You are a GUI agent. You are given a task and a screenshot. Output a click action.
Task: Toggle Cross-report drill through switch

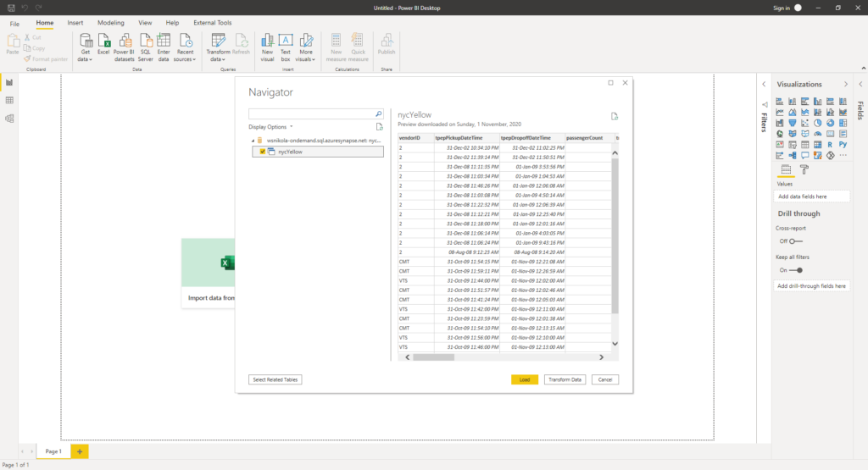coord(795,241)
